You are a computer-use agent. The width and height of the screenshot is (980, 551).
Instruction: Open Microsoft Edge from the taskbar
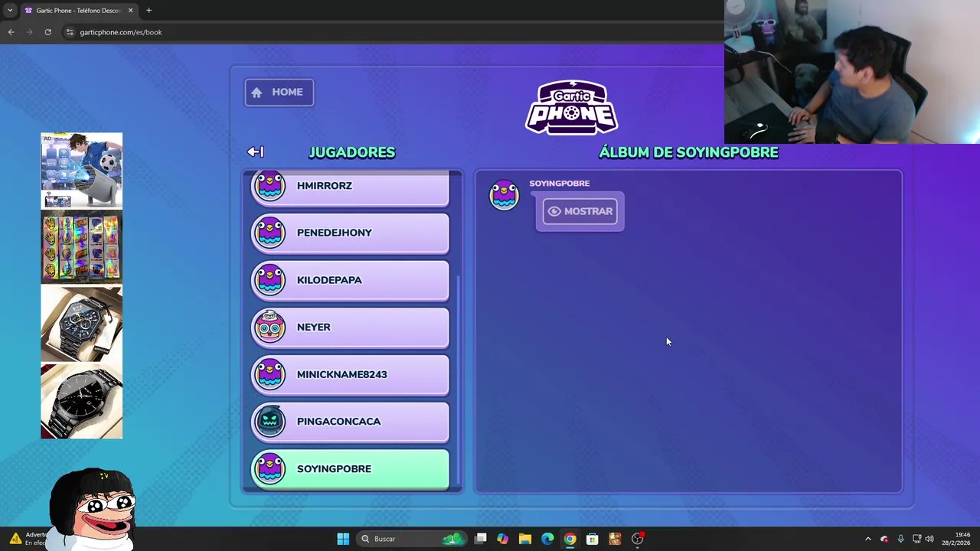tap(547, 539)
